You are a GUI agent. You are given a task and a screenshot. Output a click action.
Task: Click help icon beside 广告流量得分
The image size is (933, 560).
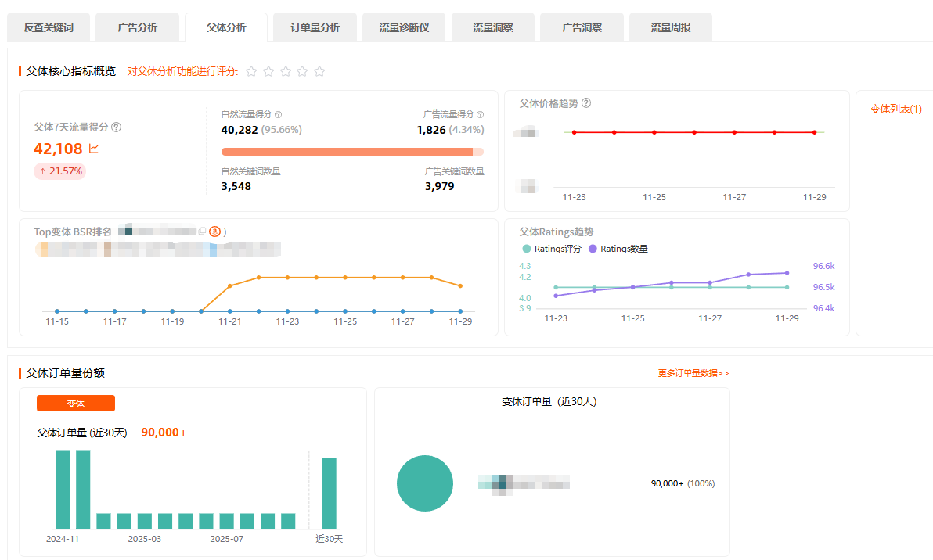(480, 114)
